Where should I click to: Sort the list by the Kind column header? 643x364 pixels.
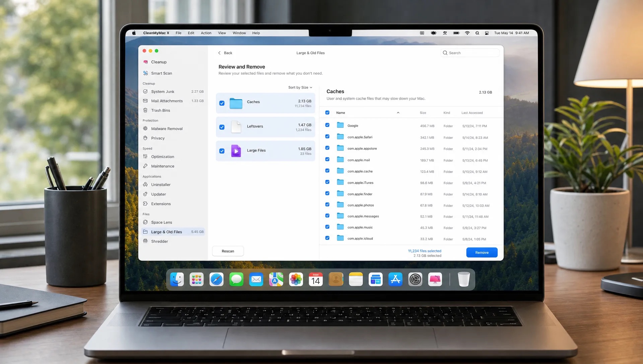click(x=446, y=113)
